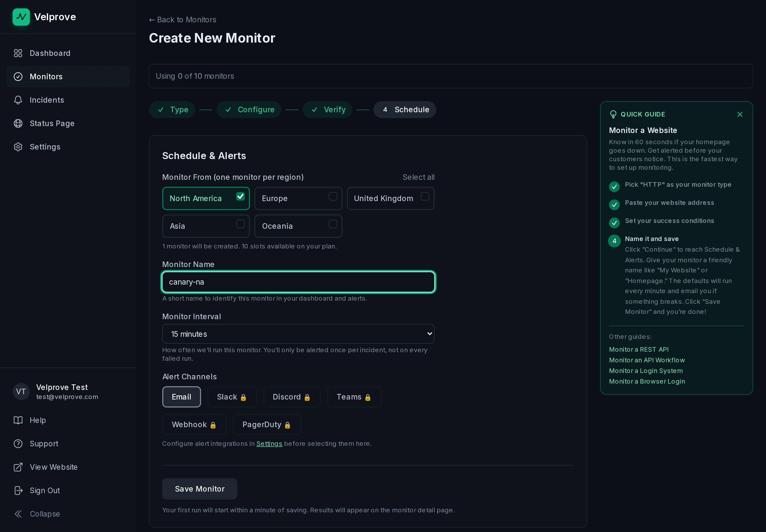Check the United Kingdom region checkbox
This screenshot has width=766, height=532.
pos(425,196)
